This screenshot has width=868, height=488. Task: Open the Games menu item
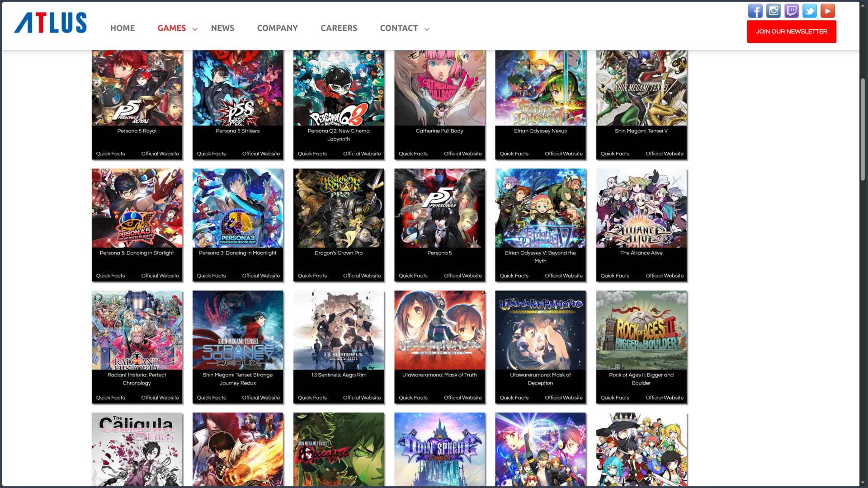171,28
